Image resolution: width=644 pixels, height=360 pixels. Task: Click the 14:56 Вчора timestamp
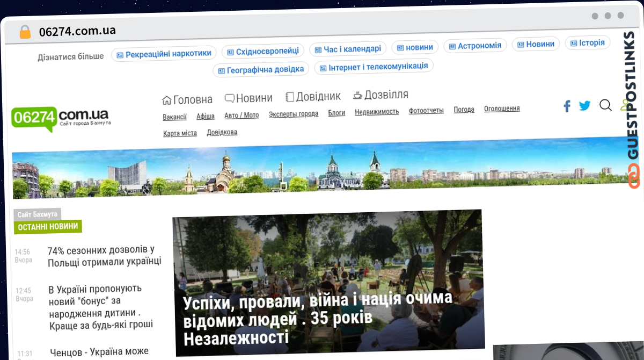23,256
